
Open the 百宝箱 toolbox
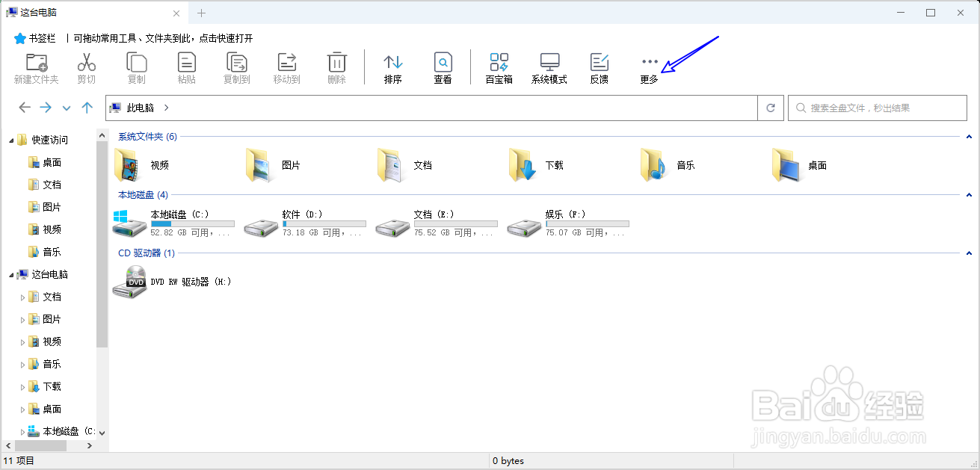tap(499, 68)
